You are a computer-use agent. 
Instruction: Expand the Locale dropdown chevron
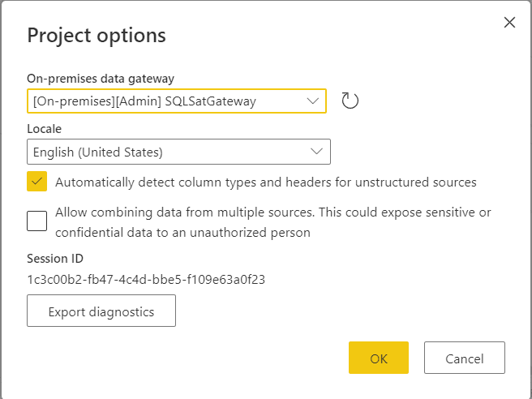pyautogui.click(x=316, y=152)
